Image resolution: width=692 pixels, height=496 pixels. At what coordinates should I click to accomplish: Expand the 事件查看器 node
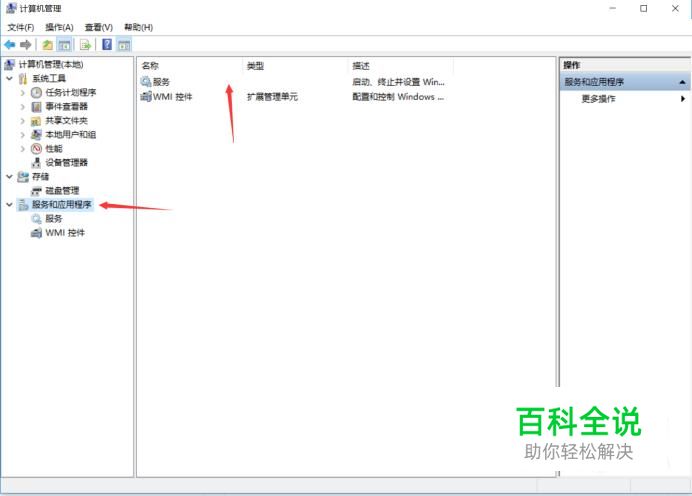point(23,107)
